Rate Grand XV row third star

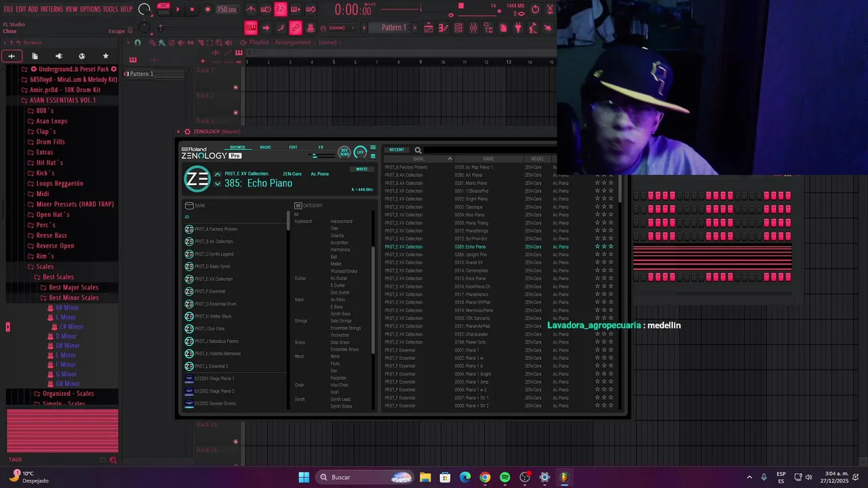[610, 262]
